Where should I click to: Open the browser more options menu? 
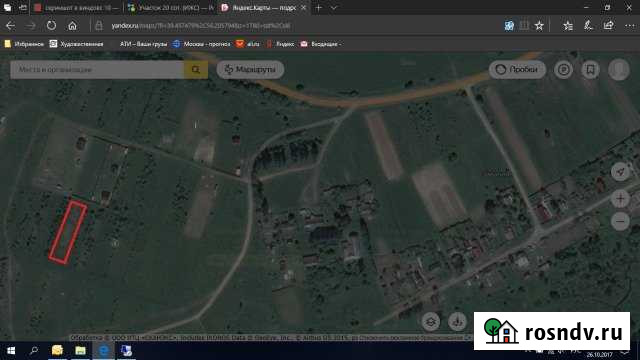click(x=629, y=26)
